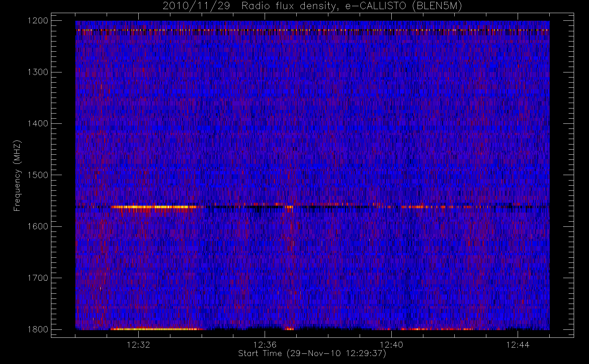Viewport: 589px width, 364px height.
Task: Click the 12:36 time tick label
Action: click(x=265, y=345)
